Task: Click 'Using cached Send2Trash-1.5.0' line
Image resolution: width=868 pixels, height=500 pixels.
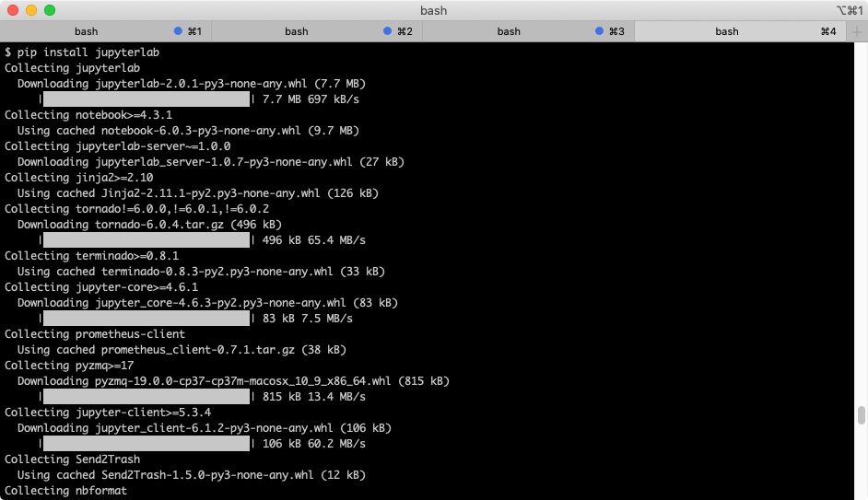Action: pos(192,475)
